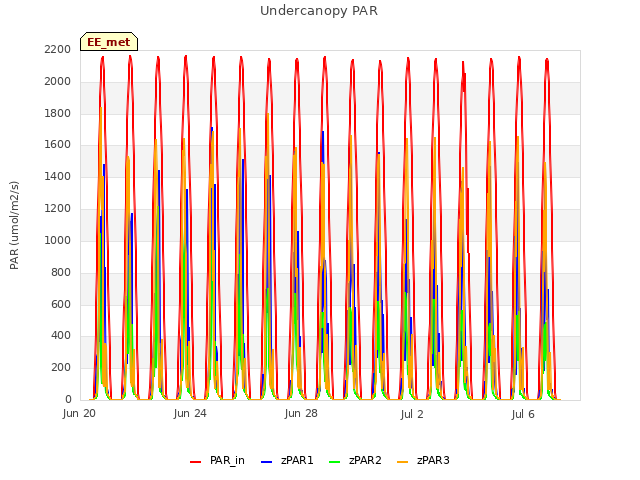640x480 pixels.
Task: Click the 200 y-axis tick label
Action: [x=61, y=368]
